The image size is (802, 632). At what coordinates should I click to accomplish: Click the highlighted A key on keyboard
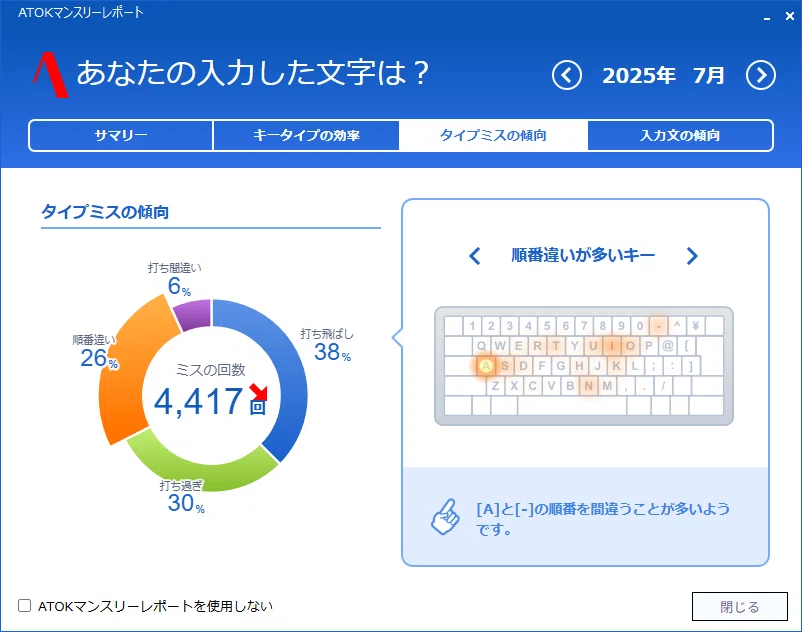(486, 366)
